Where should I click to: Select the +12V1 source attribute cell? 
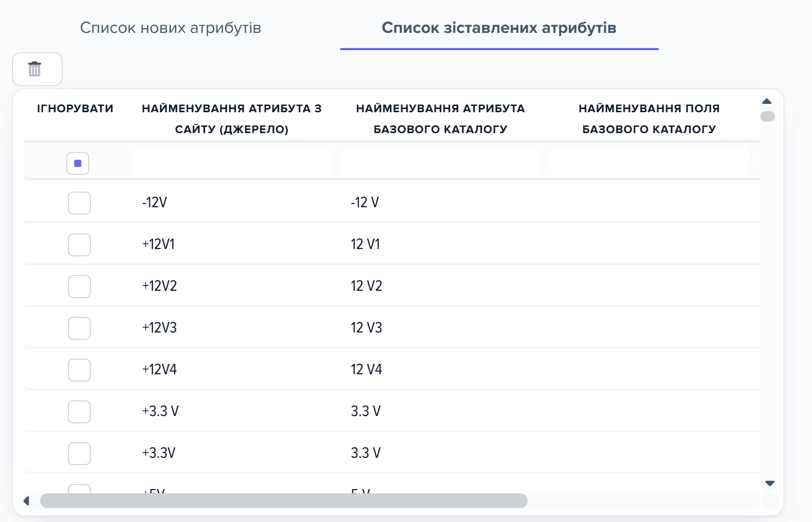[x=232, y=244]
